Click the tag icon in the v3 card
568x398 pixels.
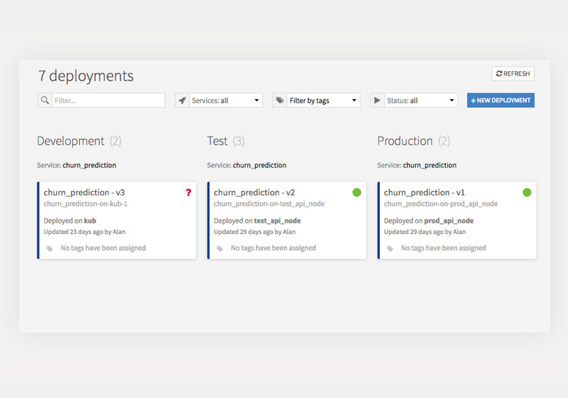tap(50, 248)
